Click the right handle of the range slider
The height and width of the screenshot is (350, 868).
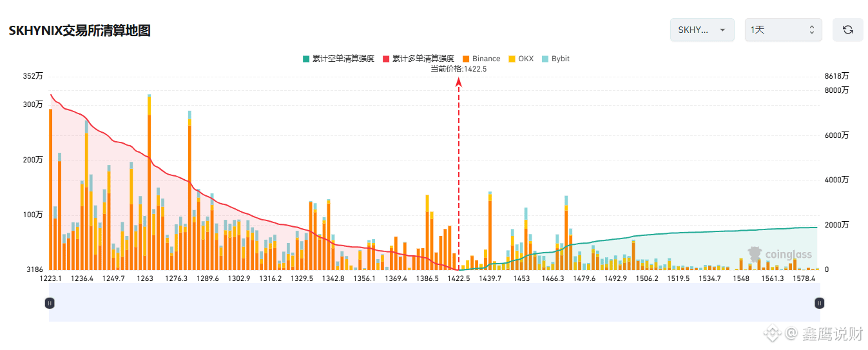820,303
